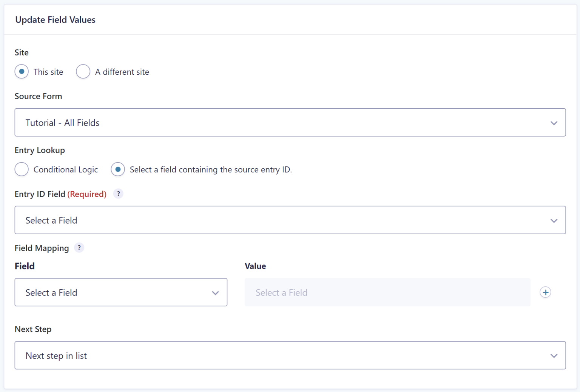Click the chevron in Field mapping column
The image size is (580, 392).
click(215, 293)
